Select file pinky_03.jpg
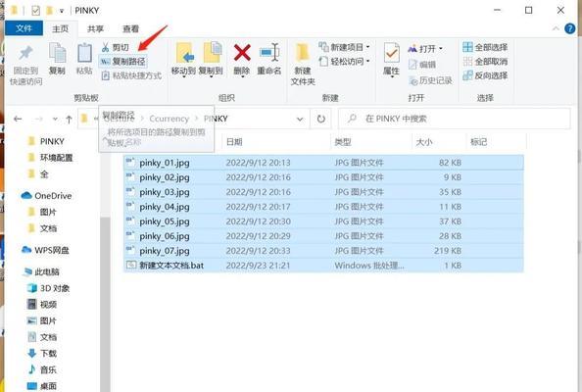This screenshot has height=392, width=582. pyautogui.click(x=323, y=192)
